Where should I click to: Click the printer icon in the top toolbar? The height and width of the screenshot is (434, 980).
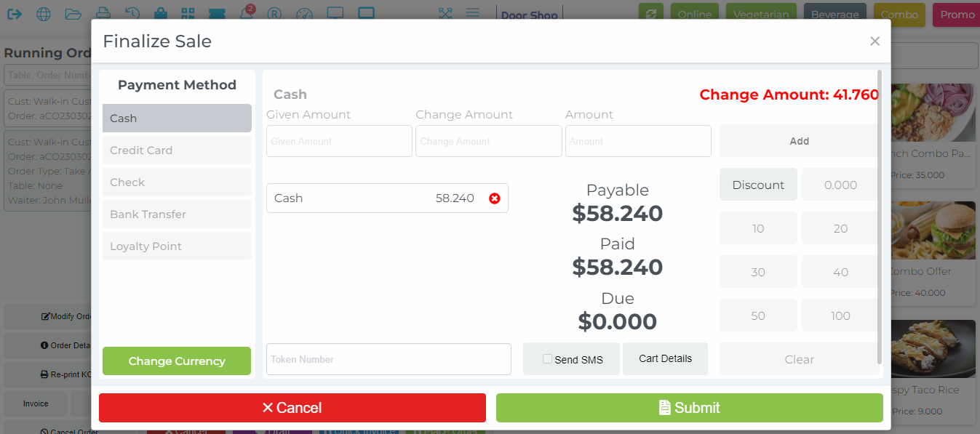point(103,13)
